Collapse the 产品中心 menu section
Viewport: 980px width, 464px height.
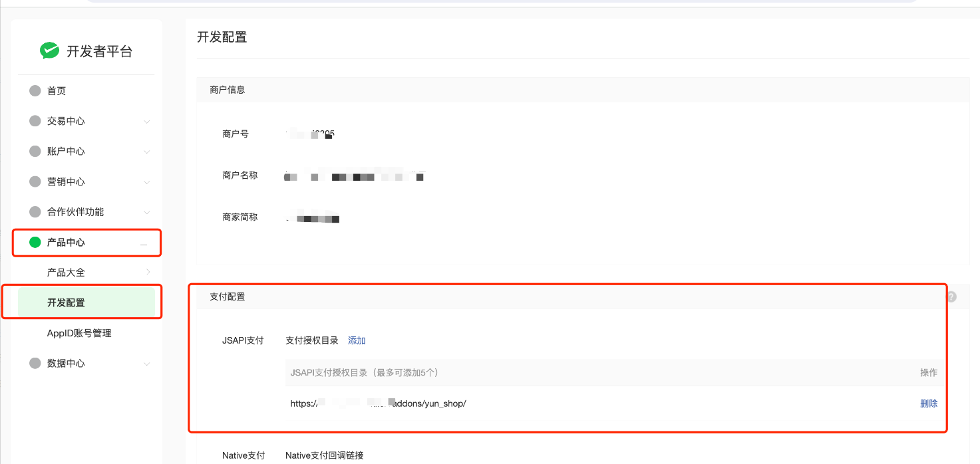click(144, 243)
